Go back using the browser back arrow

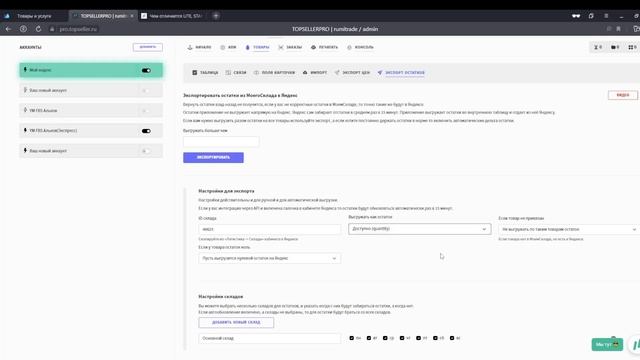[x=8, y=29]
